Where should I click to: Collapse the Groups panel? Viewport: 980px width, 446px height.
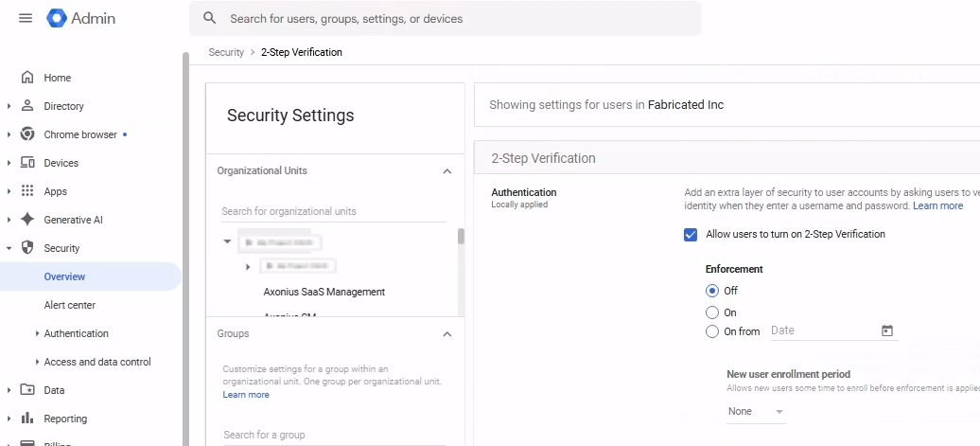(x=446, y=334)
